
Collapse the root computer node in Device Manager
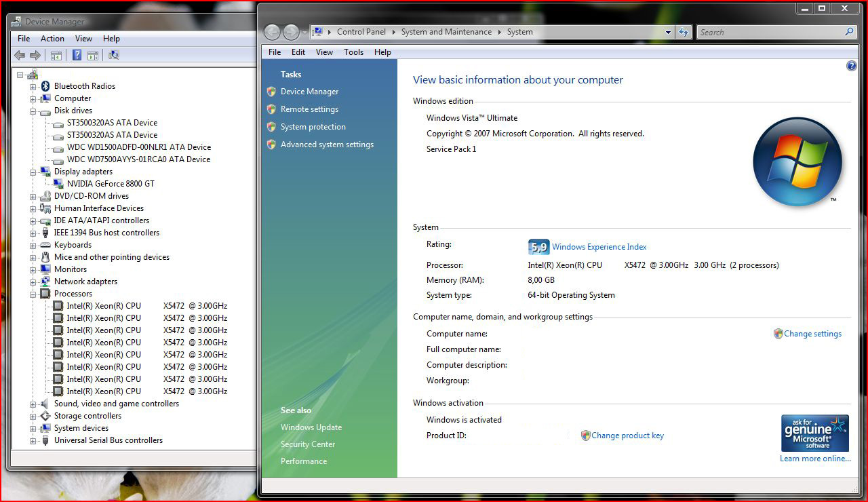click(20, 74)
